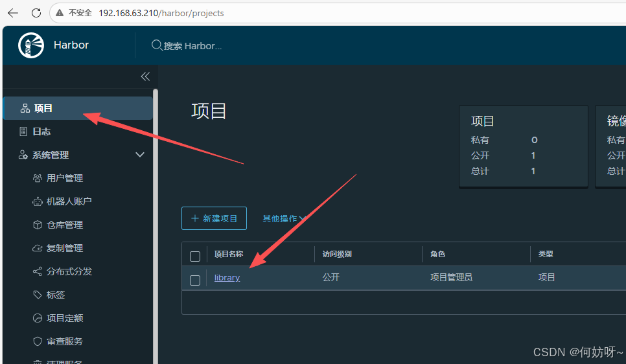Click the Harbor lighthouse logo

31,45
